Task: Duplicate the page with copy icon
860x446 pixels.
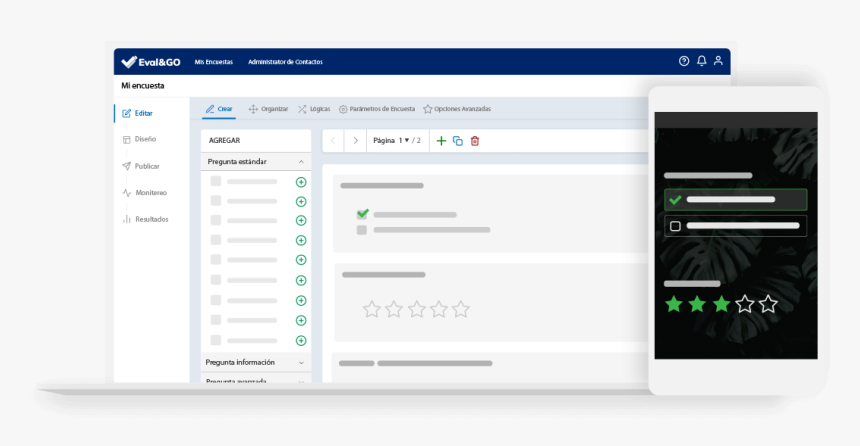Action: 457,141
